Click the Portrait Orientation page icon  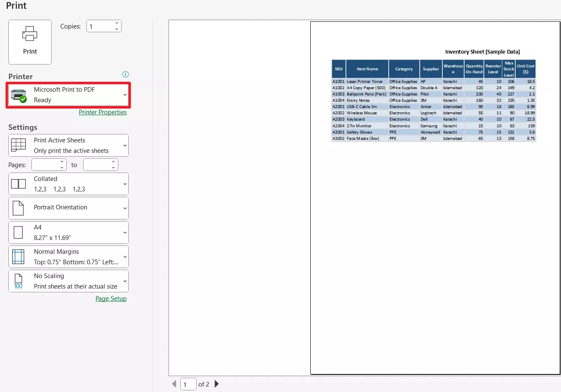(18, 208)
